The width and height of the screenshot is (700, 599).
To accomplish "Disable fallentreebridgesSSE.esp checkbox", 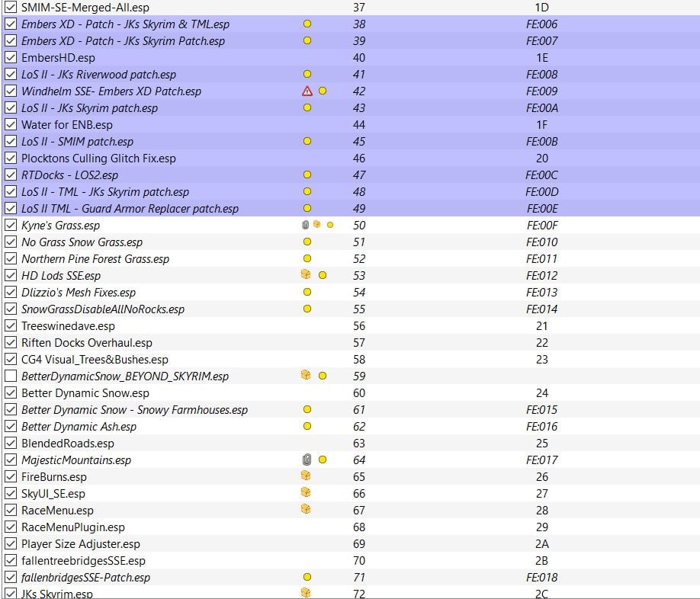I will click(11, 561).
